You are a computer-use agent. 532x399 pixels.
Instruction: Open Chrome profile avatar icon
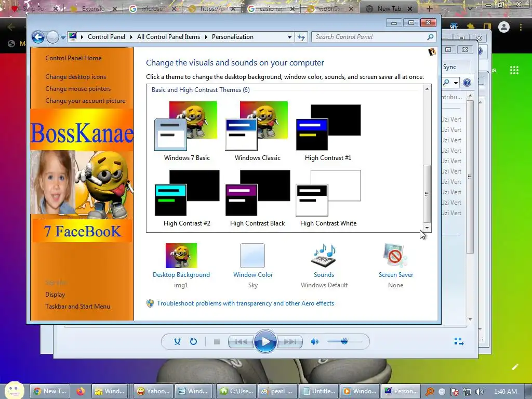(503, 27)
